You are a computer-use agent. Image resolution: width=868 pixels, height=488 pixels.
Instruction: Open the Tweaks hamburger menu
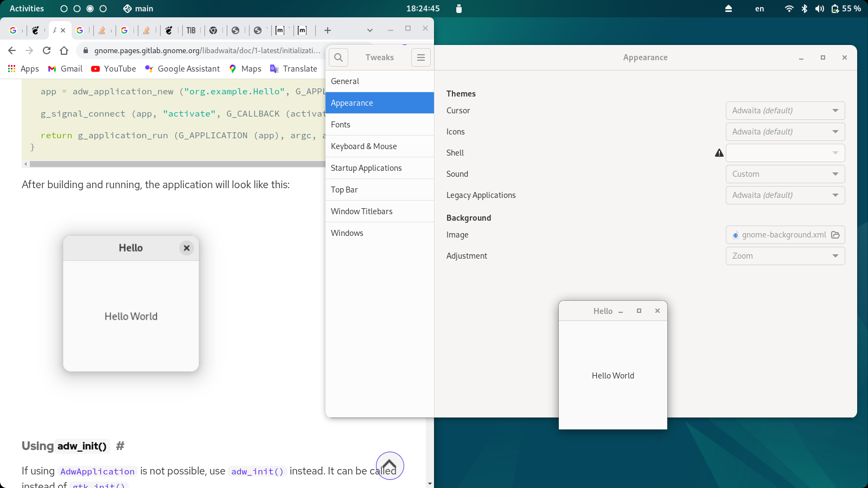coord(421,57)
